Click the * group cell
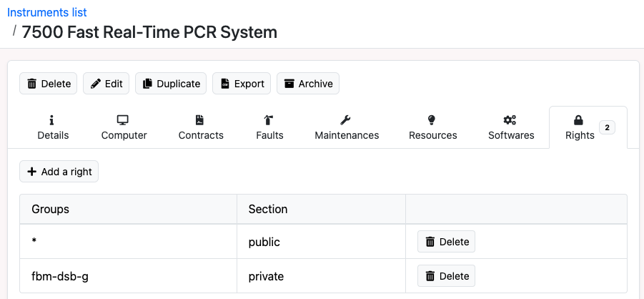This screenshot has width=644, height=299. (129, 242)
